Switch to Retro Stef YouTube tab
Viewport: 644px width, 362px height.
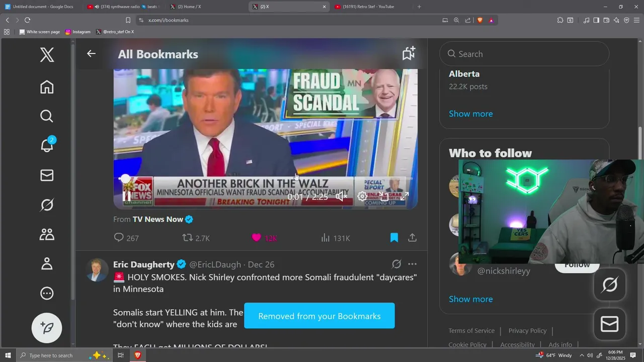click(x=371, y=7)
